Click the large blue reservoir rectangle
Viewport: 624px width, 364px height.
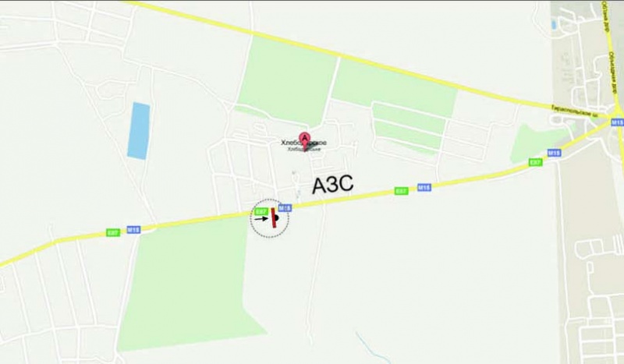pyautogui.click(x=139, y=131)
